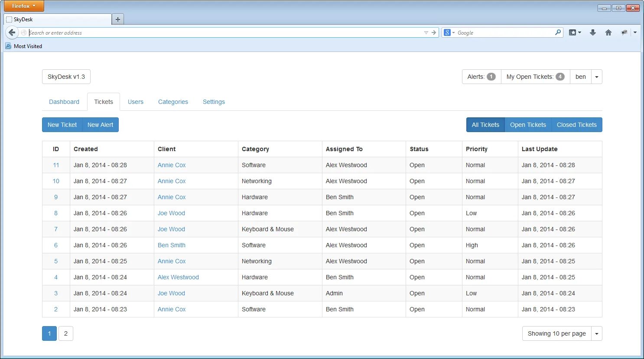Open ticket ID 7
The height and width of the screenshot is (359, 644).
(x=56, y=229)
